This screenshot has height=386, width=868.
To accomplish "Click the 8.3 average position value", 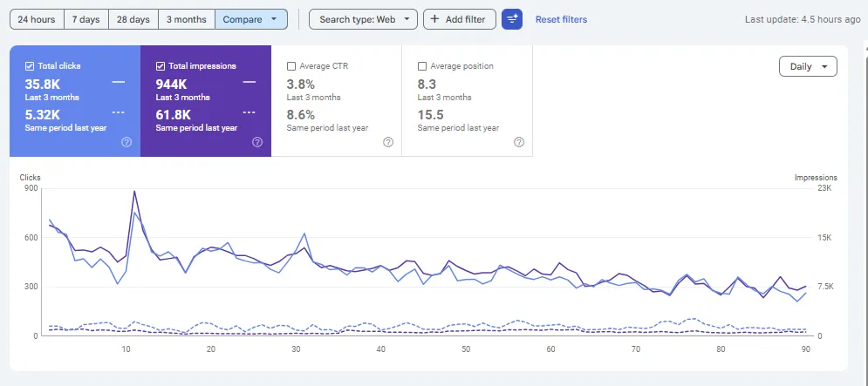I will click(x=427, y=84).
